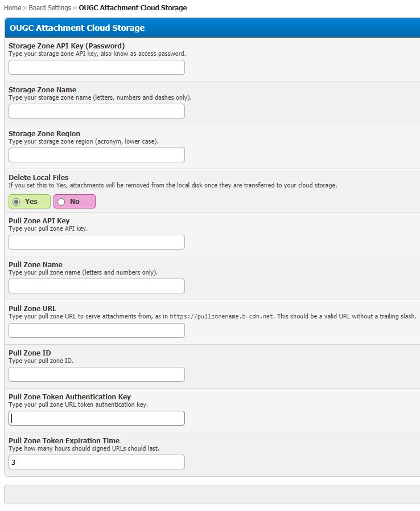Focus the Storage Zone Region text box
This screenshot has height=511, width=420.
[x=97, y=155]
